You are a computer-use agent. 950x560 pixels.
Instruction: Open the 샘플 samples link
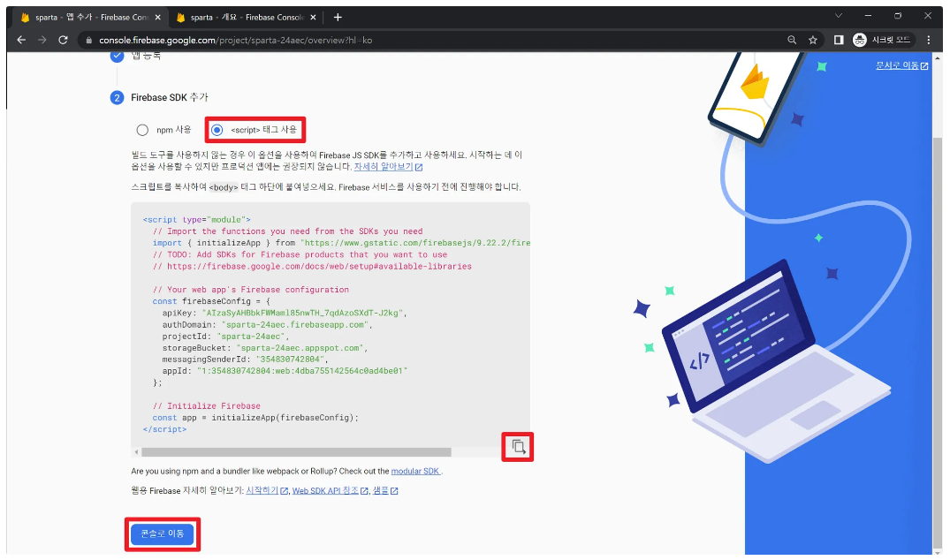[x=385, y=490]
